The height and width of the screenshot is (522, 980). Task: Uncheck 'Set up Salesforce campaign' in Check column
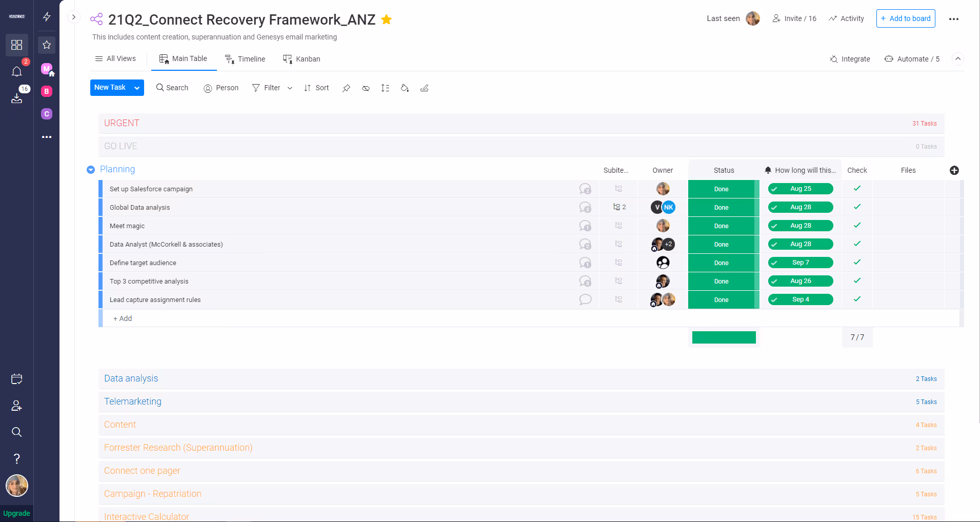pos(856,189)
